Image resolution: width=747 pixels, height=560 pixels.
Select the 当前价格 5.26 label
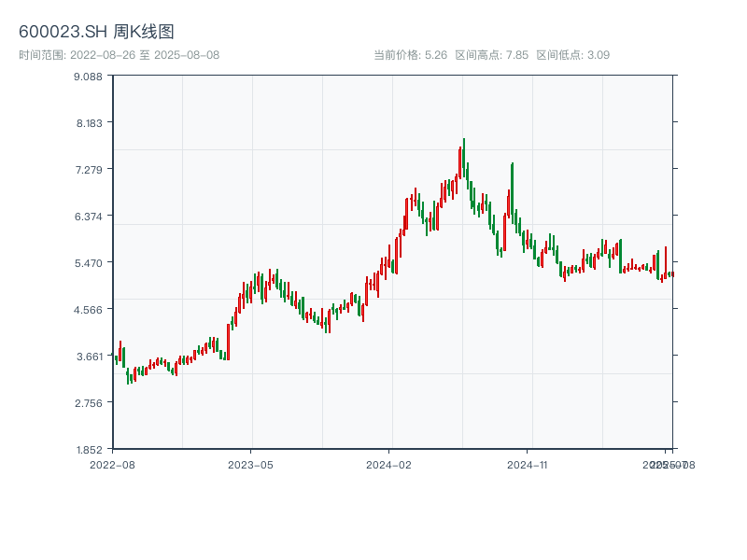pos(410,55)
